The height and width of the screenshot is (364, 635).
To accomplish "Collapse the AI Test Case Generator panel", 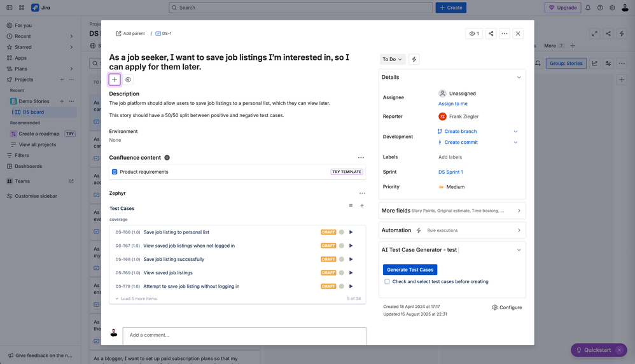I will coord(519,250).
